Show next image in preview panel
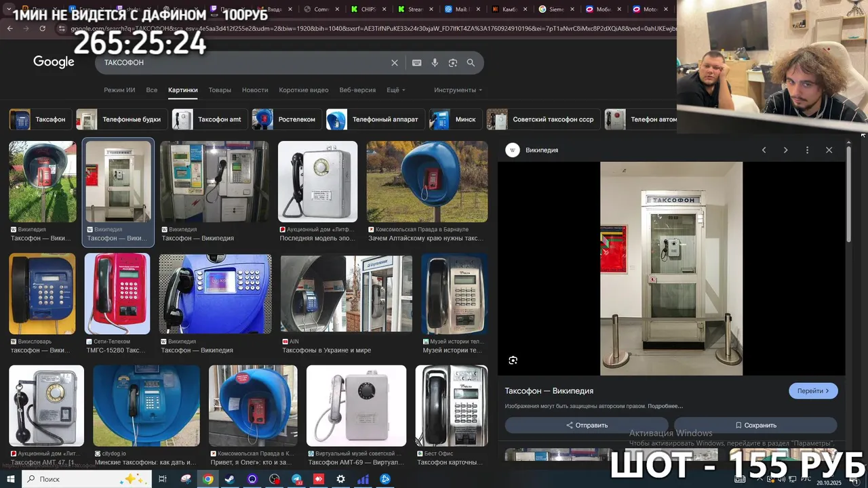 tap(785, 150)
